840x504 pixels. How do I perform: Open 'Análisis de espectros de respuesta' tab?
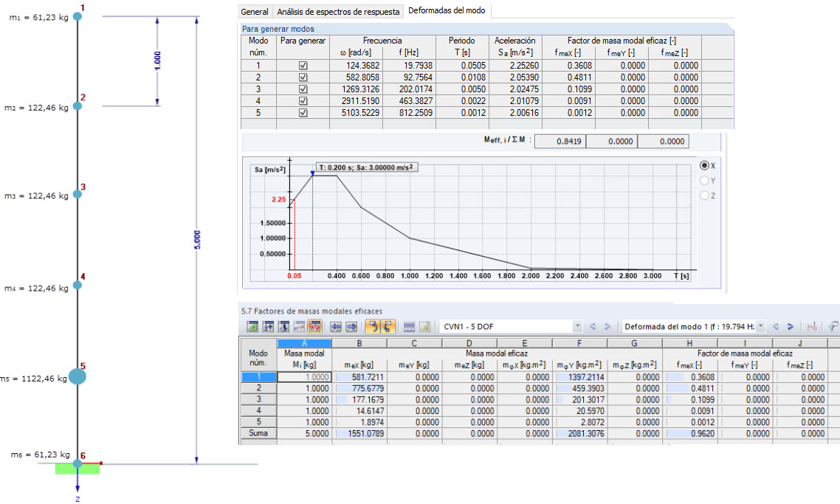tap(338, 12)
